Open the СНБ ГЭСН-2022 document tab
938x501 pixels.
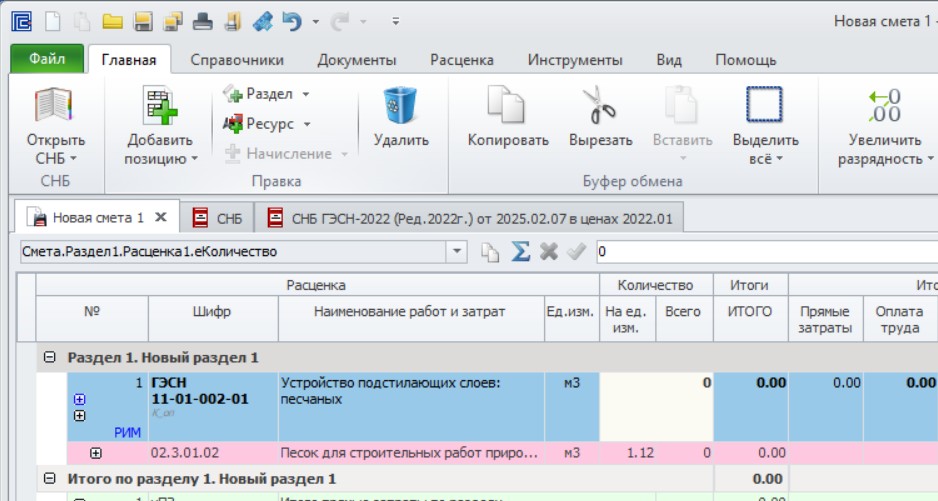click(x=469, y=218)
